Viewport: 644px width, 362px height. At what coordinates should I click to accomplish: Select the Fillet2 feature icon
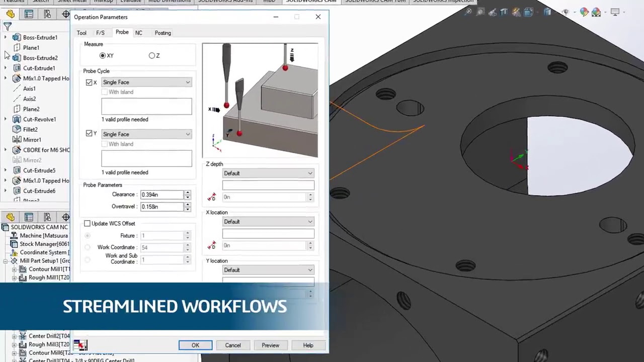[17, 129]
